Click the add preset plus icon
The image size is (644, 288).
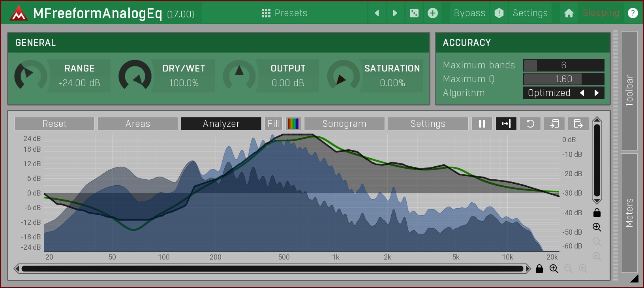(433, 13)
